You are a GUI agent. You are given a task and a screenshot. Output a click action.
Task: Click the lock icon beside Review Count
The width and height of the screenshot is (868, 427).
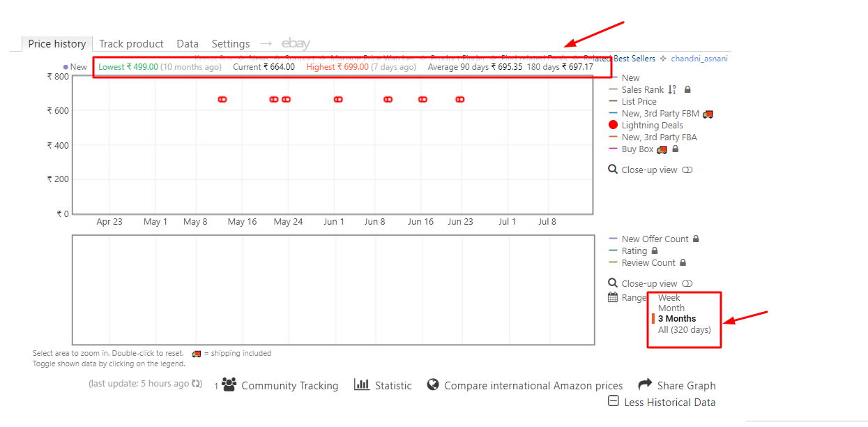(x=683, y=263)
